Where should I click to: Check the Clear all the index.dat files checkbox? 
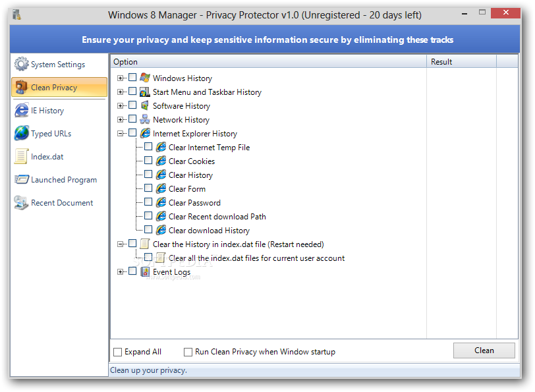(148, 257)
